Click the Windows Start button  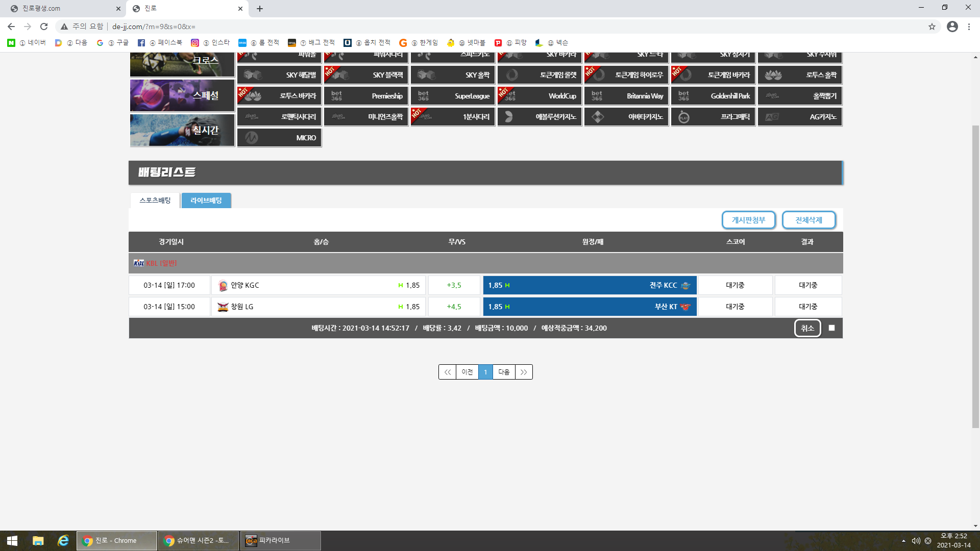point(12,540)
